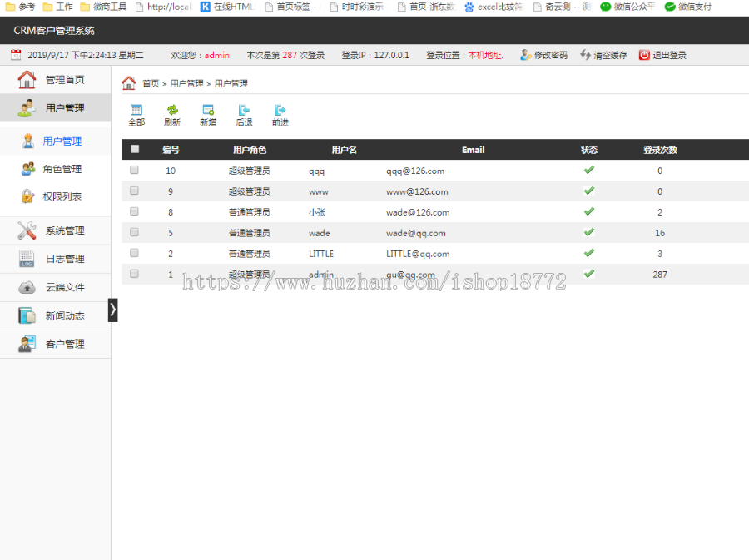
Task: Click the wade@126.com email cell
Action: (418, 212)
